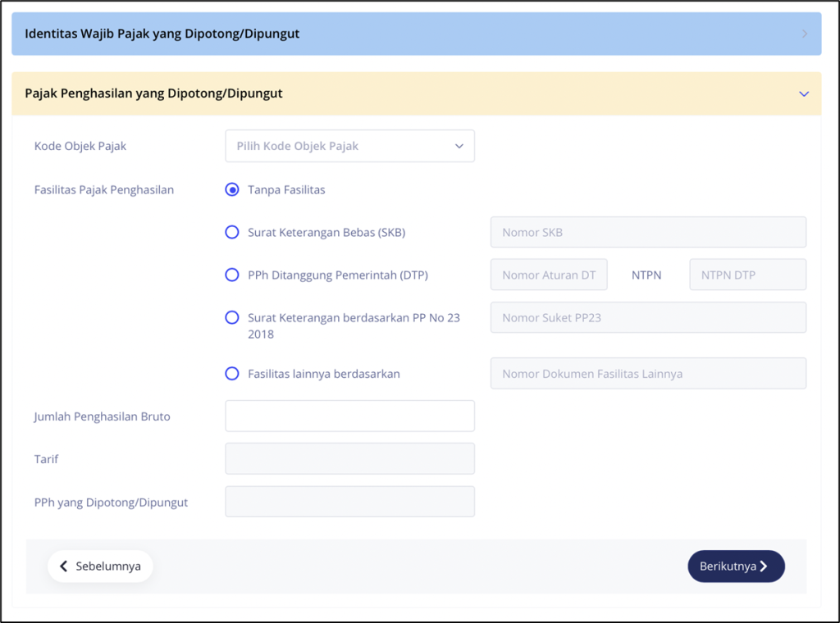
Task: Click the back arrow icon in Sebelumnya button
Action: [x=64, y=566]
